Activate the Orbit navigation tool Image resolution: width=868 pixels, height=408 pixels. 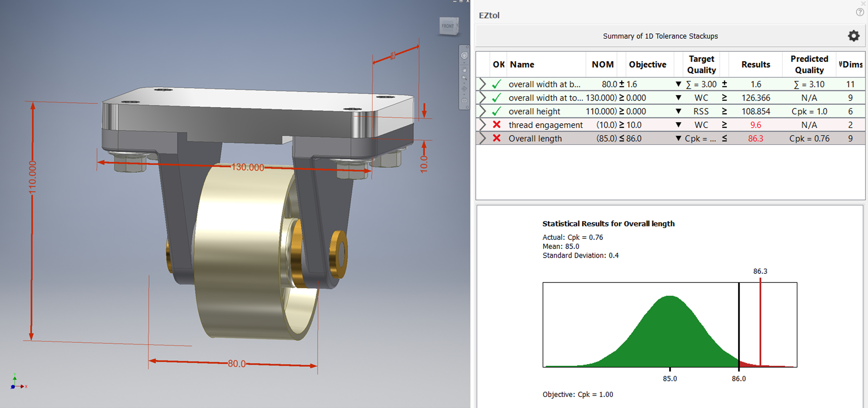464,89
